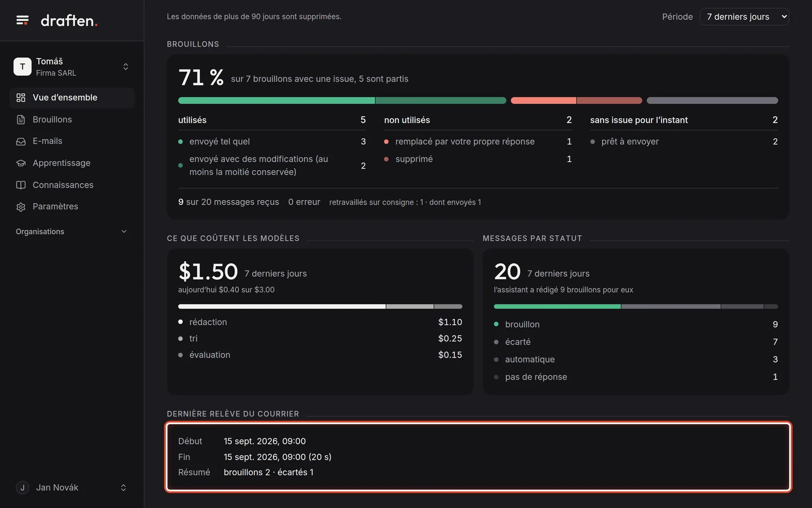Click the utilisés header

coord(272,120)
